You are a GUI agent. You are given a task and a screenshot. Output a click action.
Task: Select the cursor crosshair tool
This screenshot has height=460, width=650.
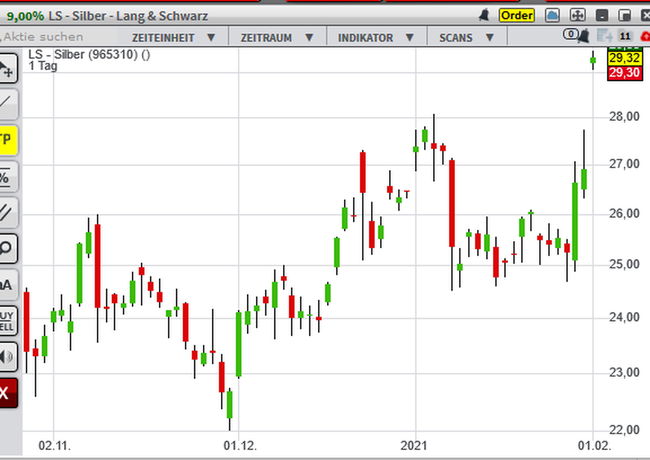click(x=7, y=68)
